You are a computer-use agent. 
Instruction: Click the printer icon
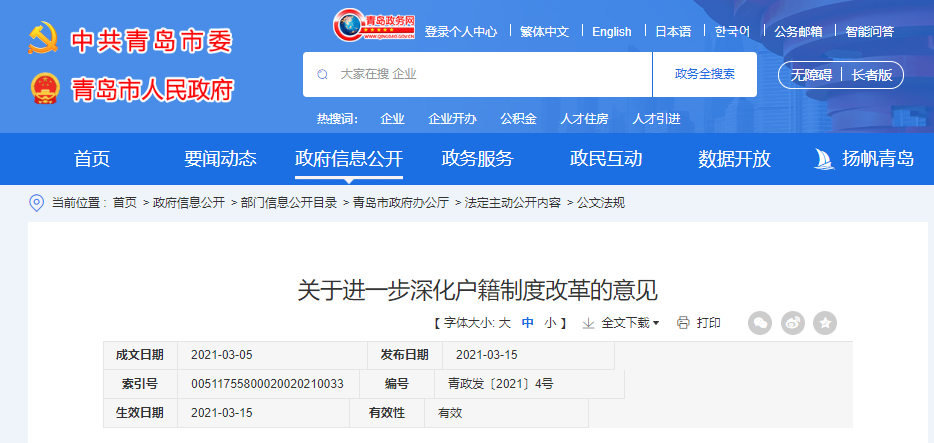click(x=683, y=323)
